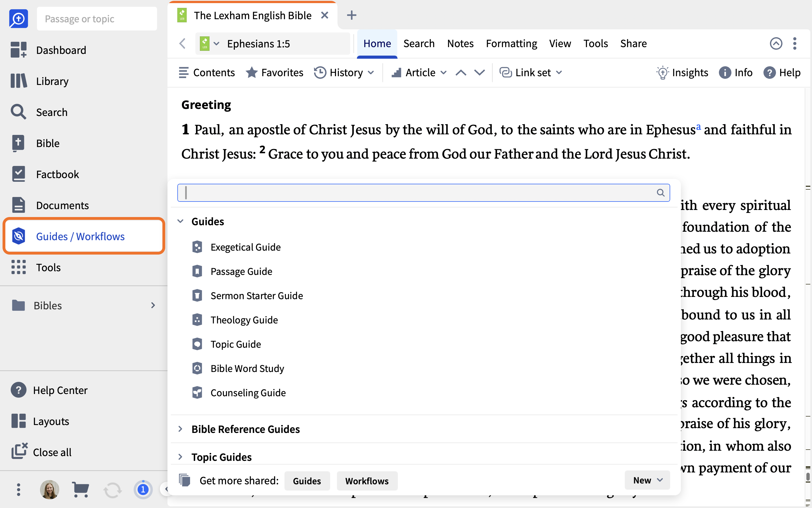Close The Lexham English Bible tab
812x508 pixels.
pos(325,16)
